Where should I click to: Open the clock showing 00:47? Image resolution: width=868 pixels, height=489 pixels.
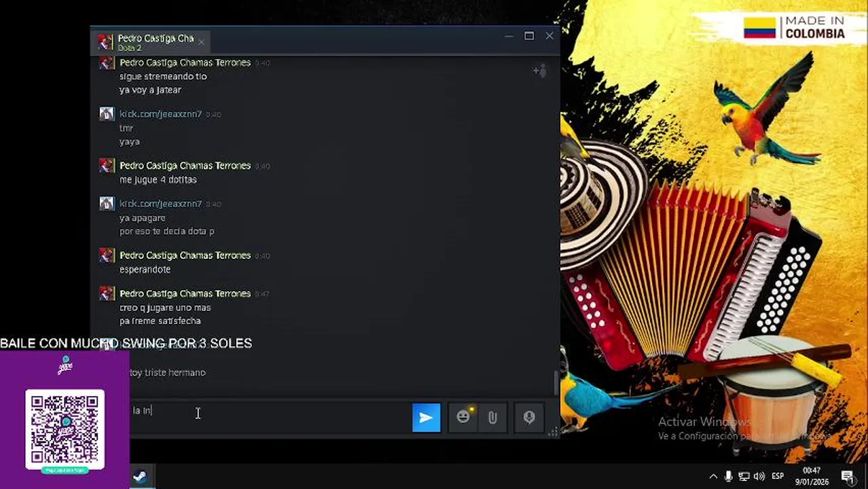812,476
